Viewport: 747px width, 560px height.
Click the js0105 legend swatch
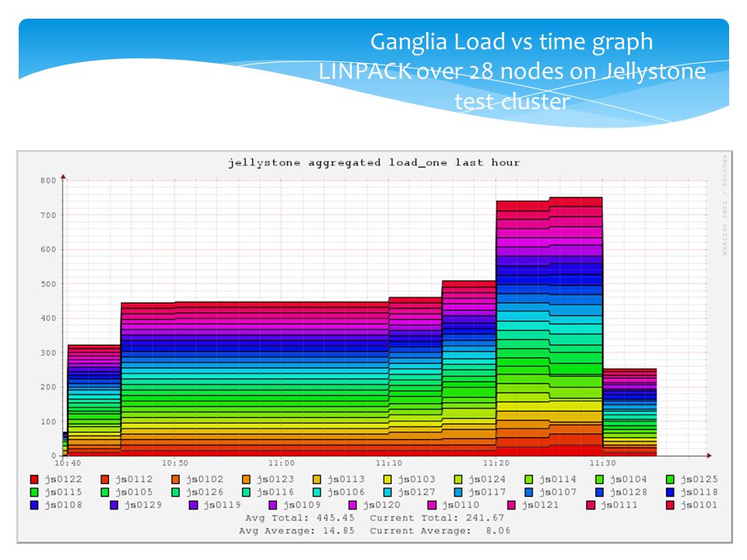[x=105, y=492]
